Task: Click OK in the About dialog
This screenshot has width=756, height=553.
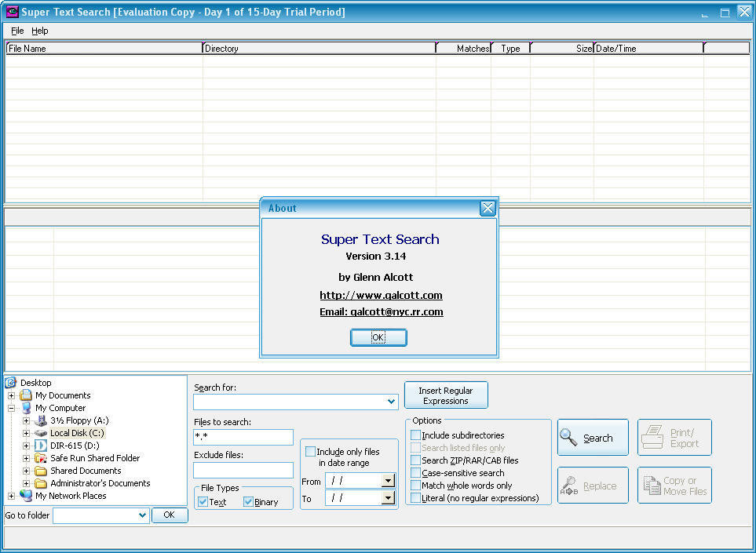Action: [x=378, y=337]
